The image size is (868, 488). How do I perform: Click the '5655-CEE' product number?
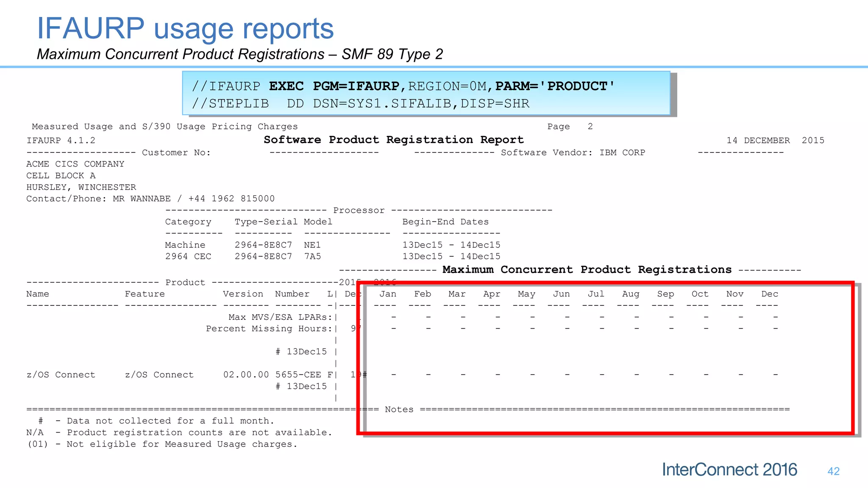298,374
